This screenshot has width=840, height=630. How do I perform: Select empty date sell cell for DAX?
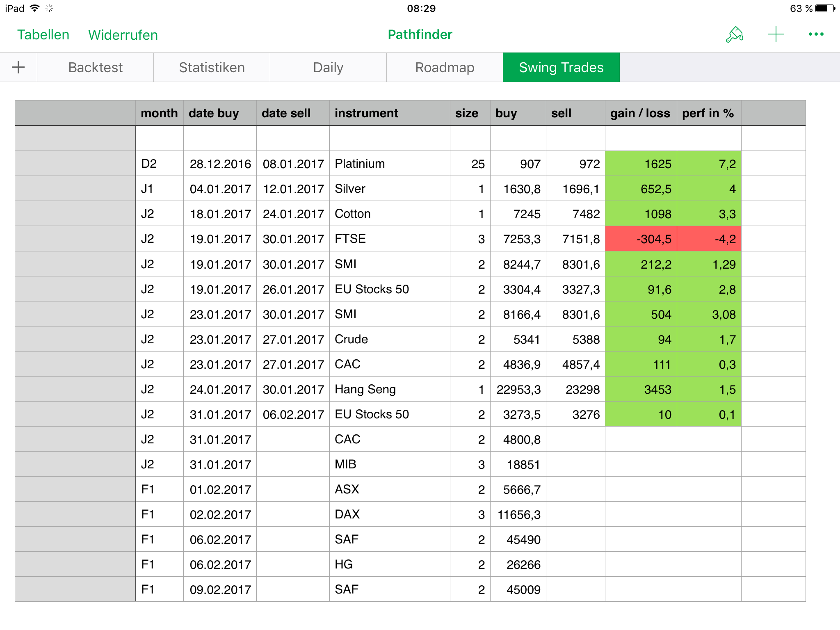tap(293, 514)
